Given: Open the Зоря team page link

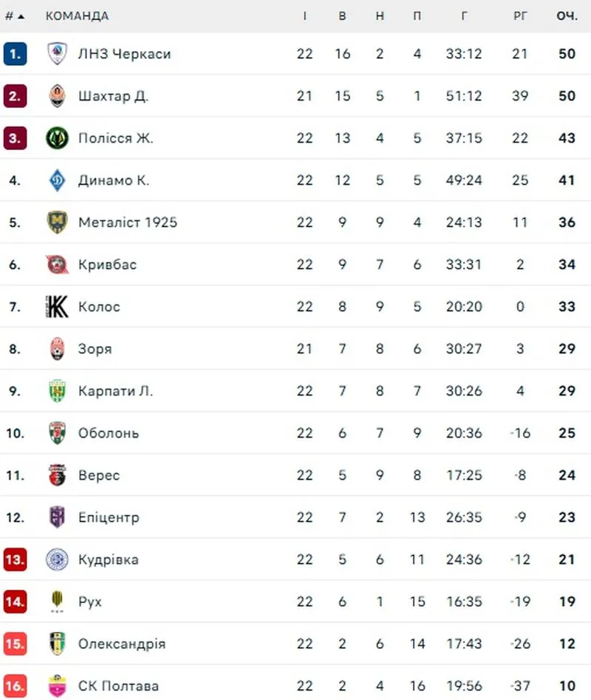Looking at the screenshot, I should tap(95, 349).
